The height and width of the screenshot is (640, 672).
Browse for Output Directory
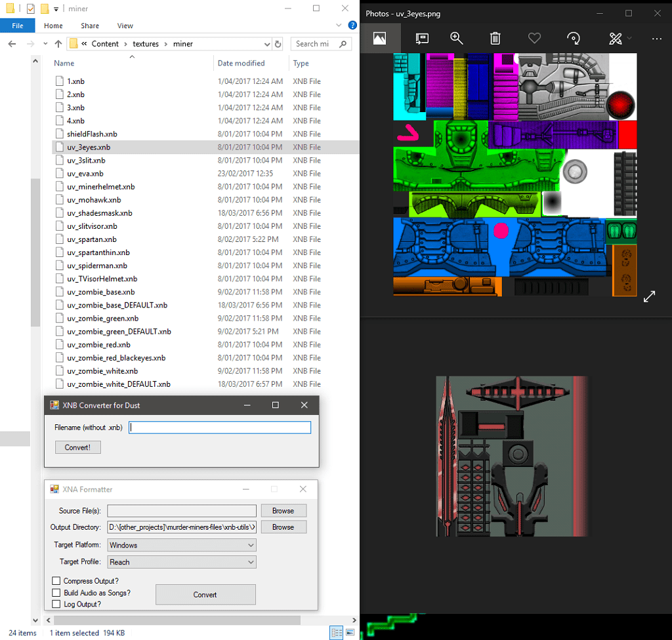[x=283, y=527]
